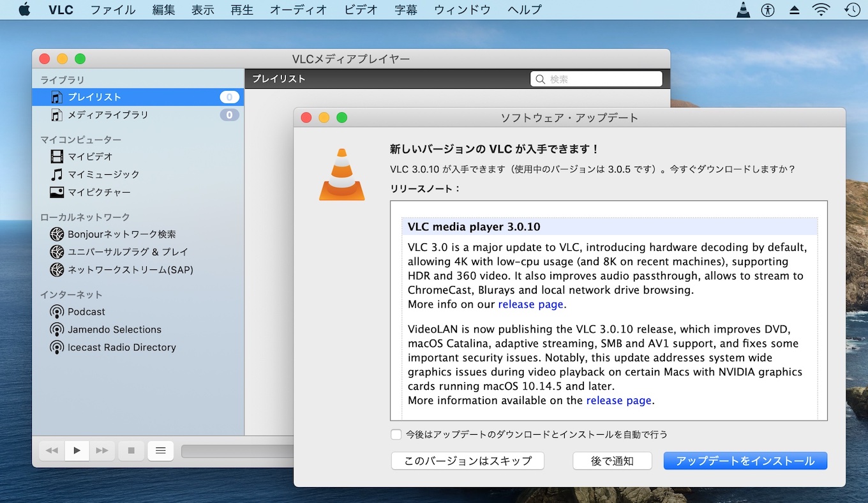
Task: Enable automatic update download and install checkbox
Action: click(x=396, y=435)
